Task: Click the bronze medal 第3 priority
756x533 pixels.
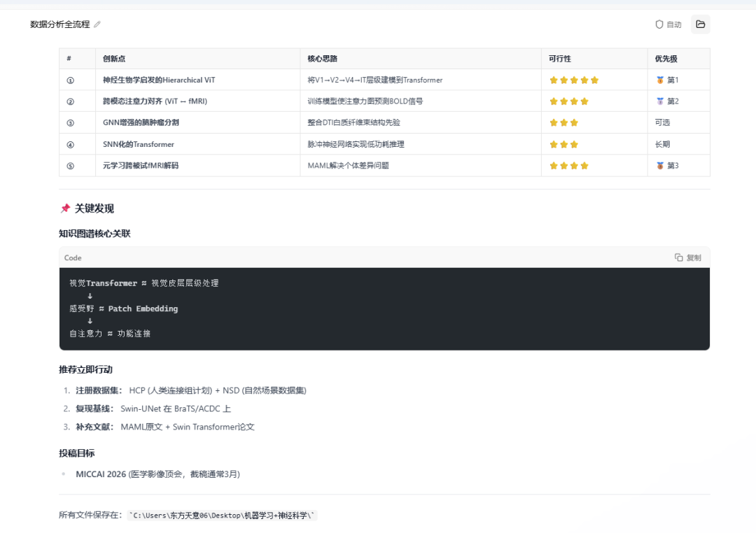Action: 667,165
